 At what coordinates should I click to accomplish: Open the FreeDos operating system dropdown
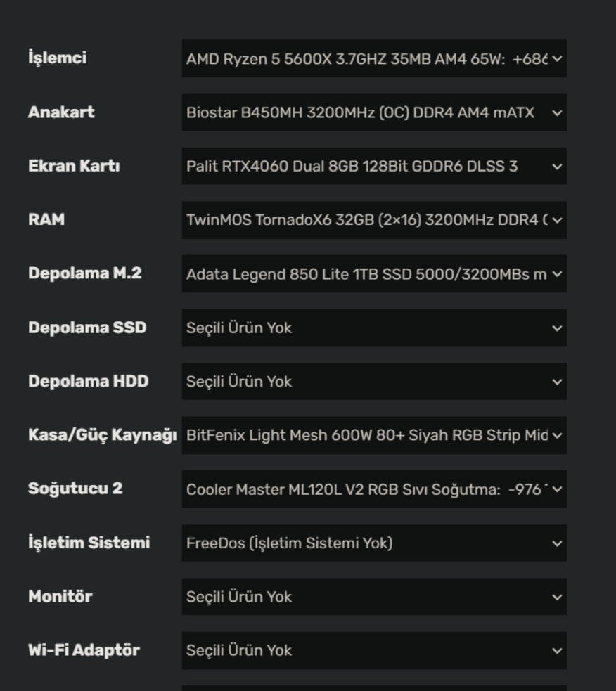point(373,543)
